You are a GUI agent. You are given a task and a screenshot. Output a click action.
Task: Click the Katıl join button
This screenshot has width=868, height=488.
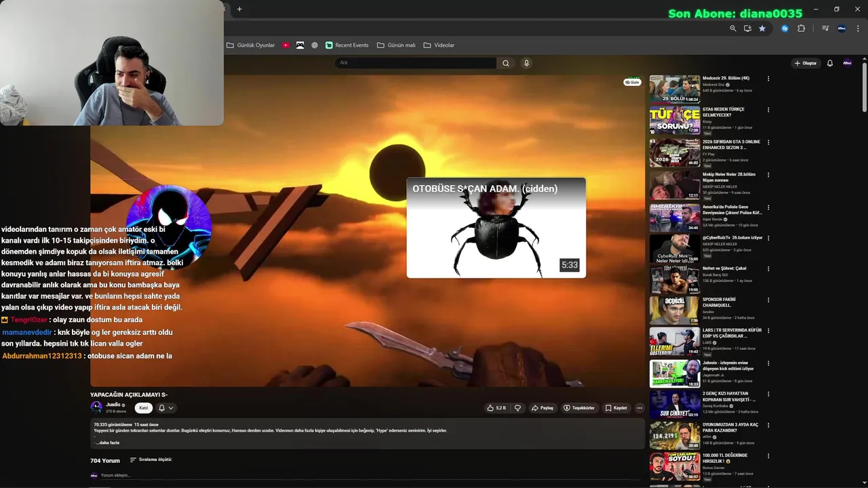pyautogui.click(x=144, y=408)
